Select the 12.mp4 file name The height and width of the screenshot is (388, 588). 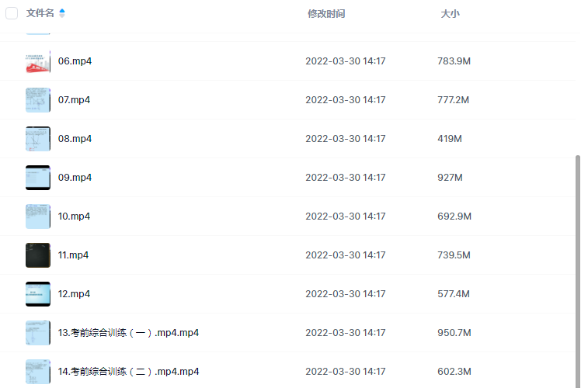click(x=75, y=294)
